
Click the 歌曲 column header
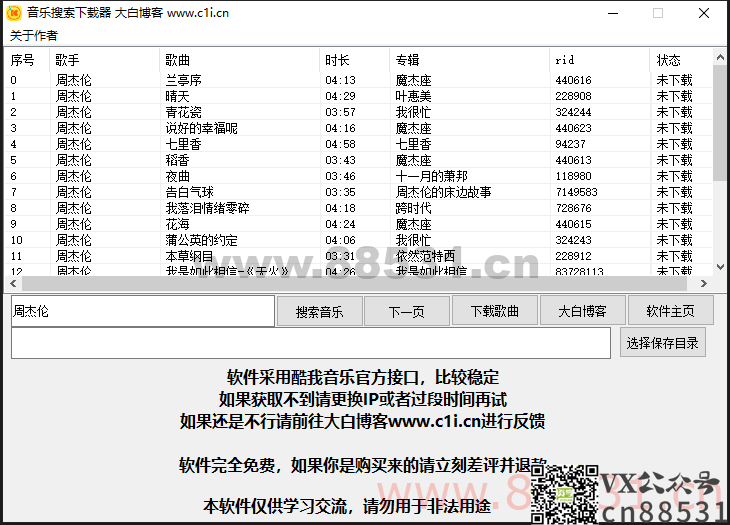[239, 61]
